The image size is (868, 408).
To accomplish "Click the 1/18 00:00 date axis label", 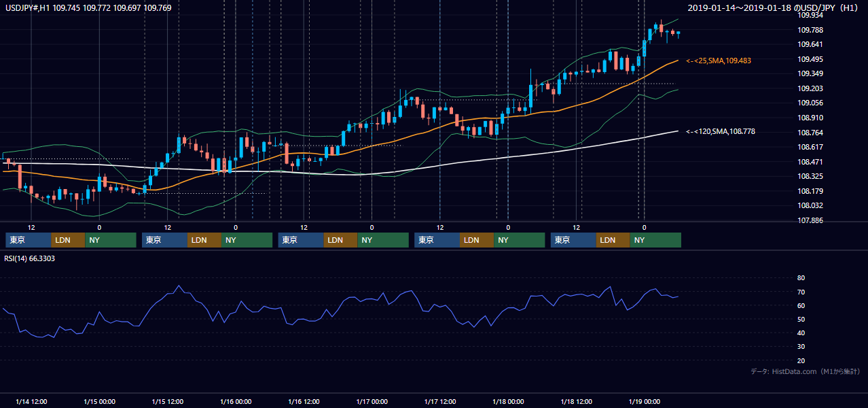I will click(508, 401).
